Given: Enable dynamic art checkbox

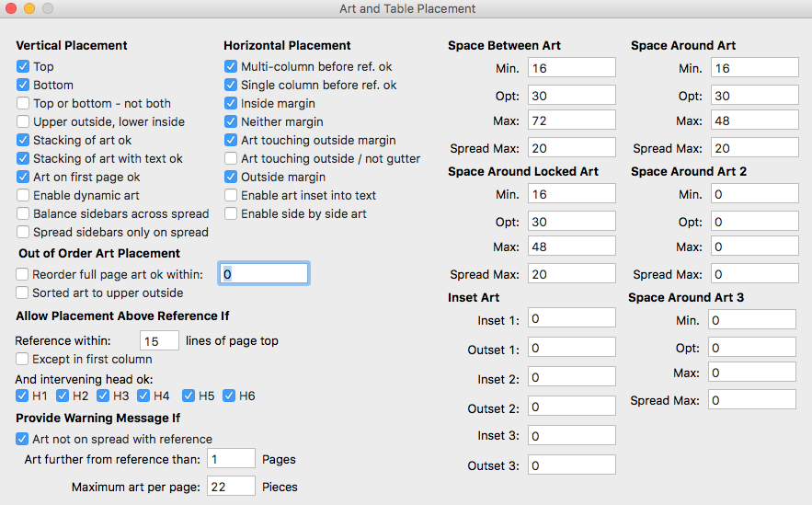Looking at the screenshot, I should 23,196.
